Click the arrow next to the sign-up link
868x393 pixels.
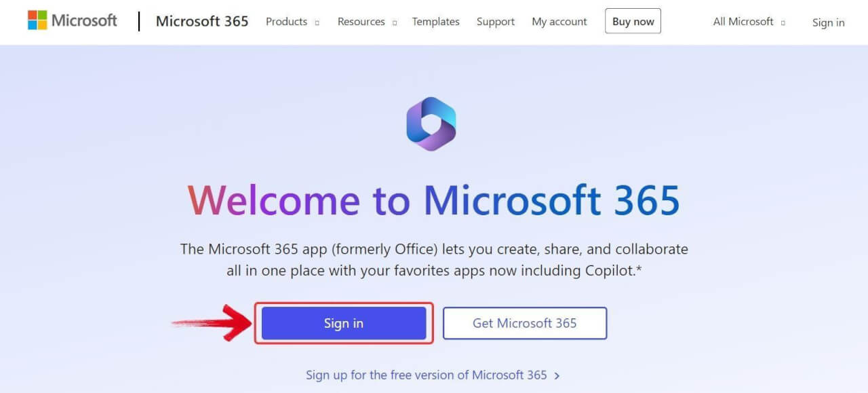click(557, 375)
